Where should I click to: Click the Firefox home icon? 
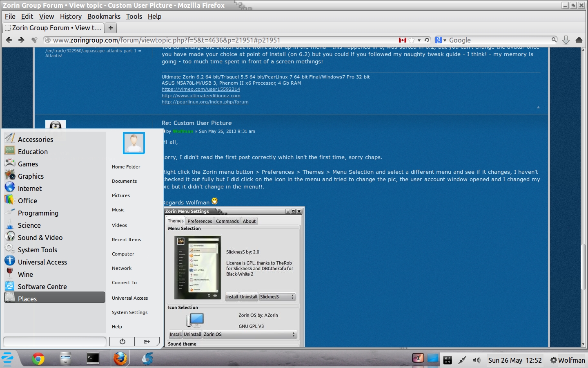(x=579, y=40)
